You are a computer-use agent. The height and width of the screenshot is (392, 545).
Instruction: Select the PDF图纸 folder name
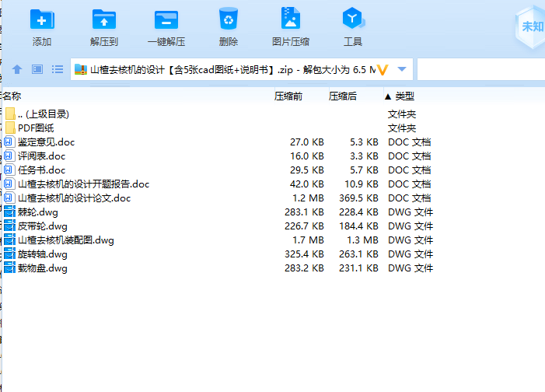point(36,128)
